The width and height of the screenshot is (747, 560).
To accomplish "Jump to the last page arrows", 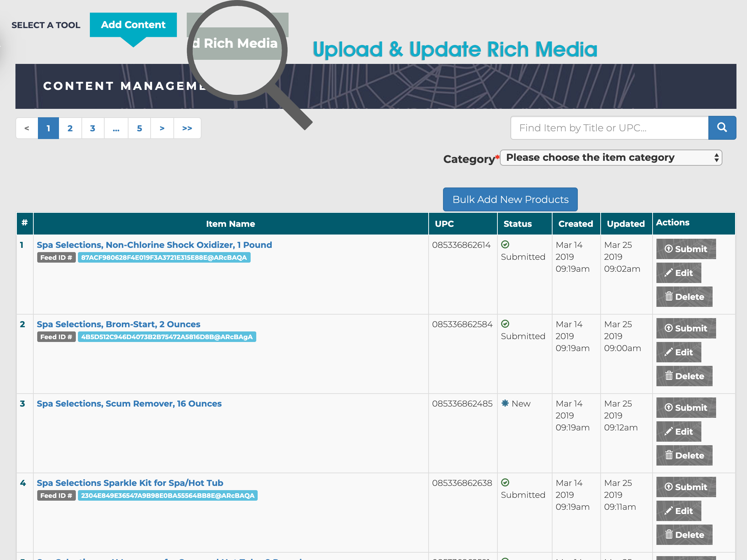I will coord(187,128).
